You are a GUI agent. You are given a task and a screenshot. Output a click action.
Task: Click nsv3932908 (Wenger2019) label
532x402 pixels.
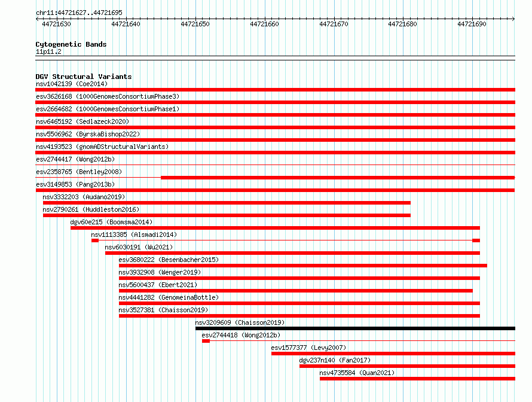(x=160, y=272)
